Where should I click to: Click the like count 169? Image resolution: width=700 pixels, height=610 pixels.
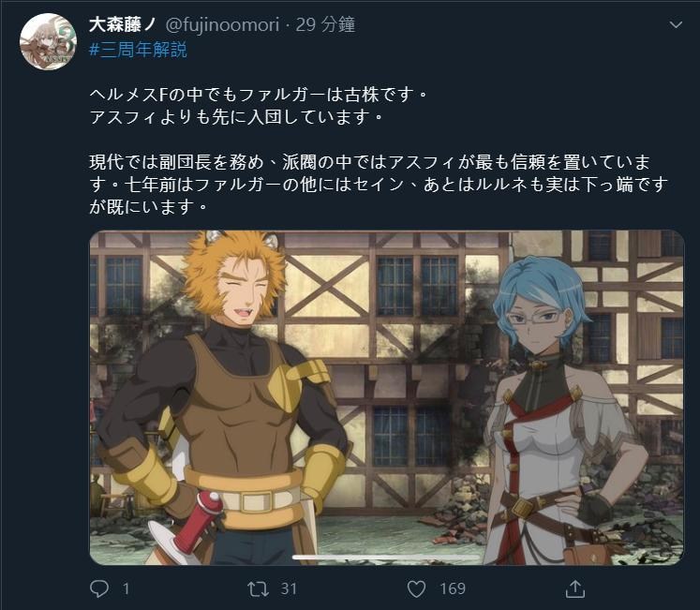coord(453,588)
